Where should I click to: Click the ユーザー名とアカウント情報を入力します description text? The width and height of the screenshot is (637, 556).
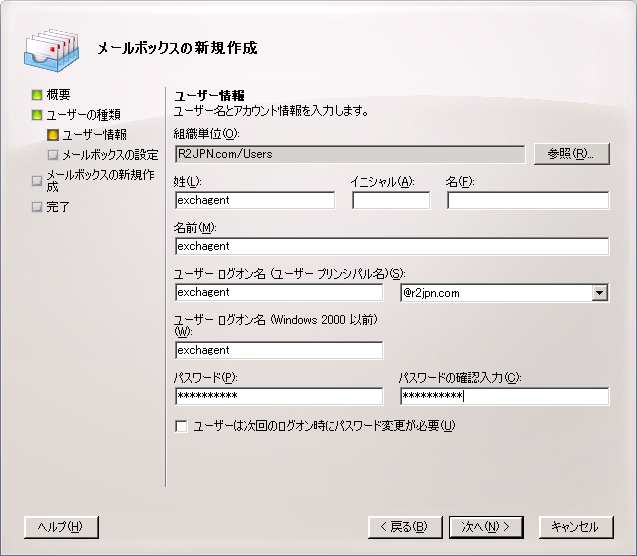pyautogui.click(x=271, y=110)
